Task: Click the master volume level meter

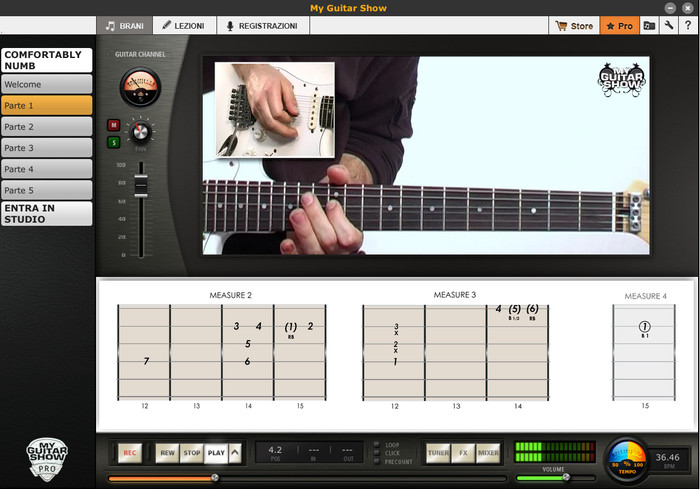Action: click(554, 452)
